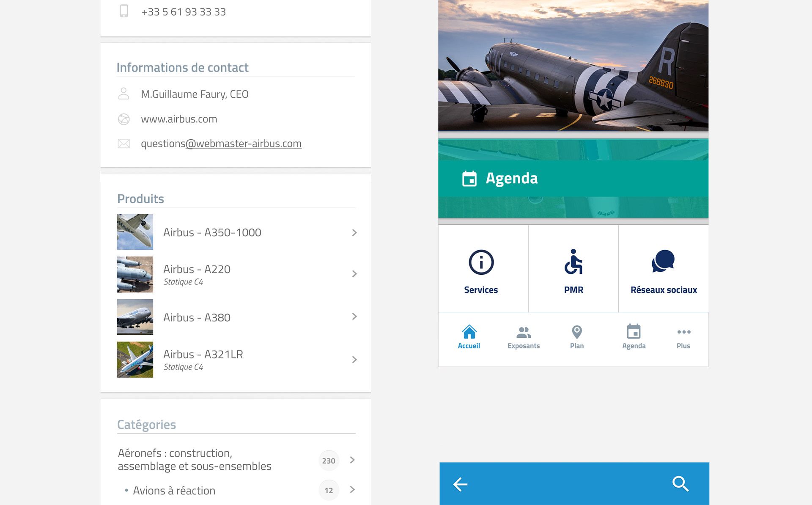812x505 pixels.
Task: Switch to the Exposants tab
Action: [x=524, y=337]
